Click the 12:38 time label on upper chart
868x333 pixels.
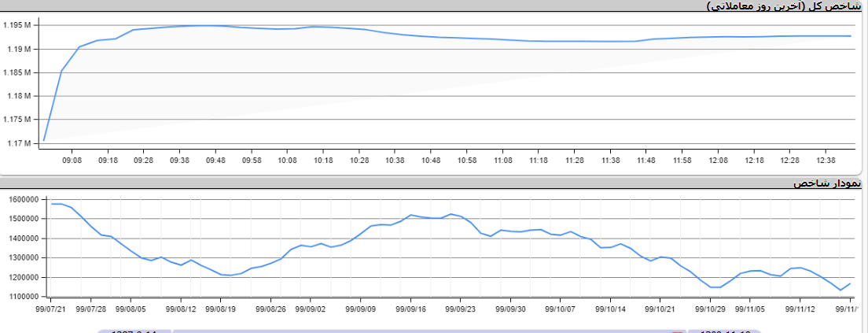pos(825,160)
